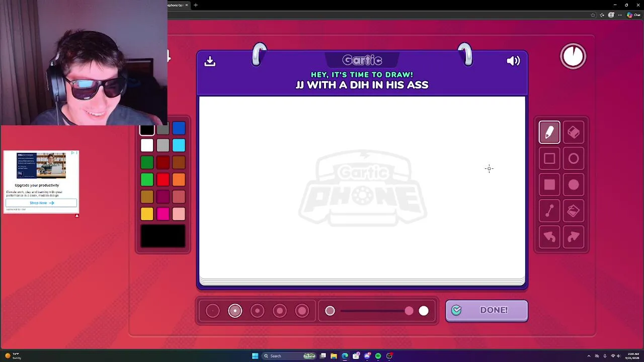Viewport: 644px width, 362px height.
Task: Pick the brown color swatch
Action: point(179,163)
